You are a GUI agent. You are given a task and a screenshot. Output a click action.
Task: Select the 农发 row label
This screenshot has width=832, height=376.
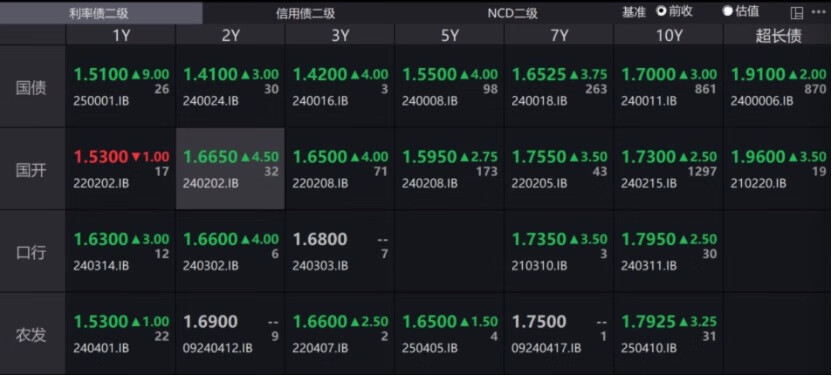[x=32, y=334]
